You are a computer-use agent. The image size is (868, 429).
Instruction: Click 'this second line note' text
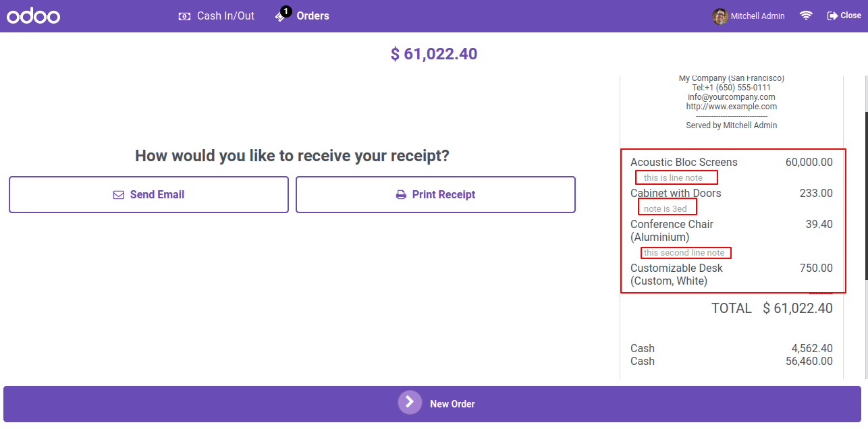coord(684,253)
